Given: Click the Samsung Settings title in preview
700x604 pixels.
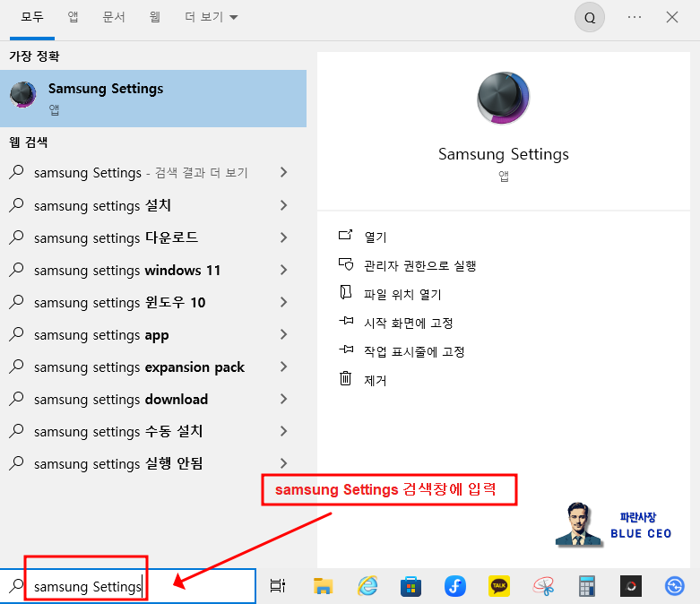Looking at the screenshot, I should click(x=503, y=154).
